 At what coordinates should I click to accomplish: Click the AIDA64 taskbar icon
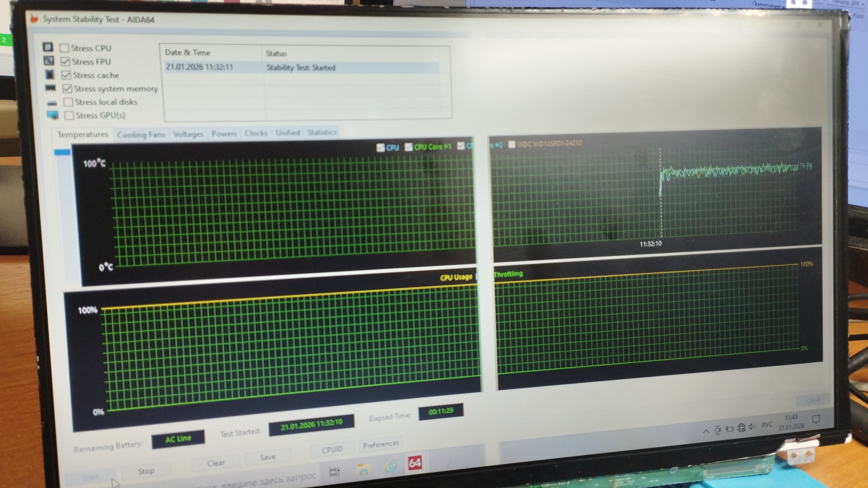coord(415,463)
